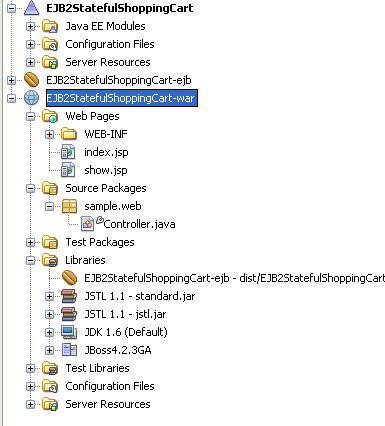The image size is (385, 426).
Task: Click the Controller.java class icon
Action: [x=88, y=224]
